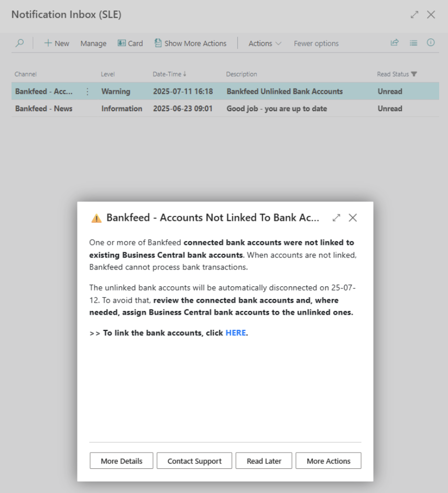Screen dimensions: 448x493
Task: Click the warning triangle icon in the dialog
Action: [x=96, y=218]
